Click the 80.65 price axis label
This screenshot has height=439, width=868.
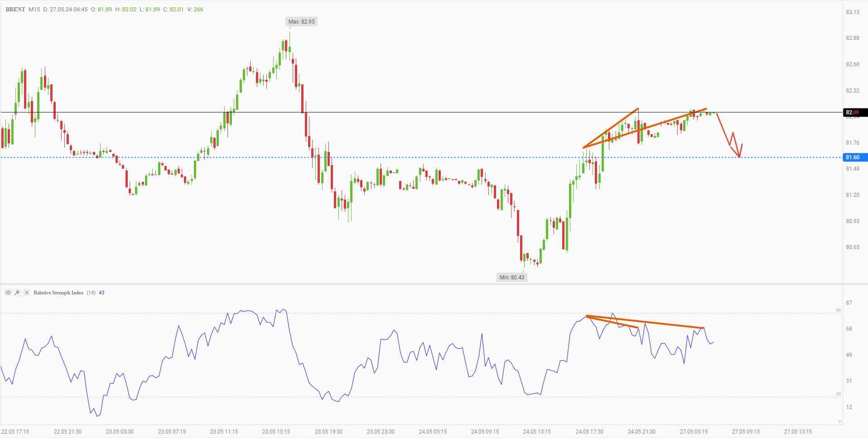coord(853,247)
